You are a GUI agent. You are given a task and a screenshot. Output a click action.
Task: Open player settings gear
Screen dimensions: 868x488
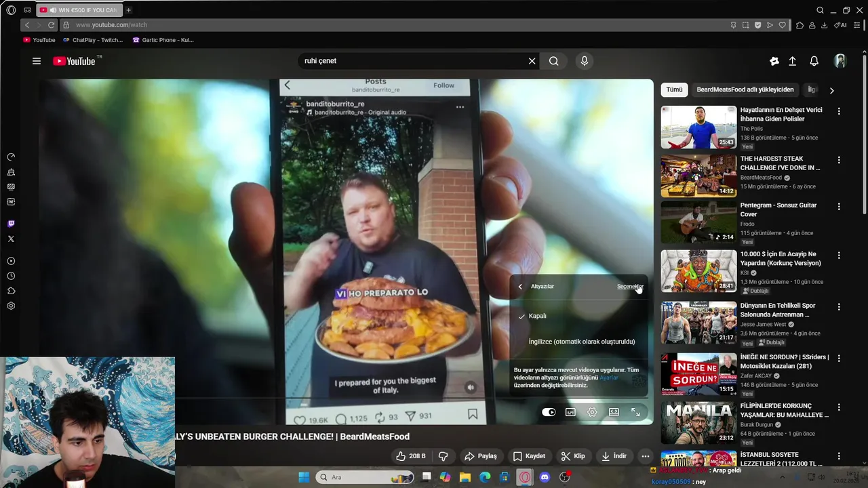click(x=592, y=412)
